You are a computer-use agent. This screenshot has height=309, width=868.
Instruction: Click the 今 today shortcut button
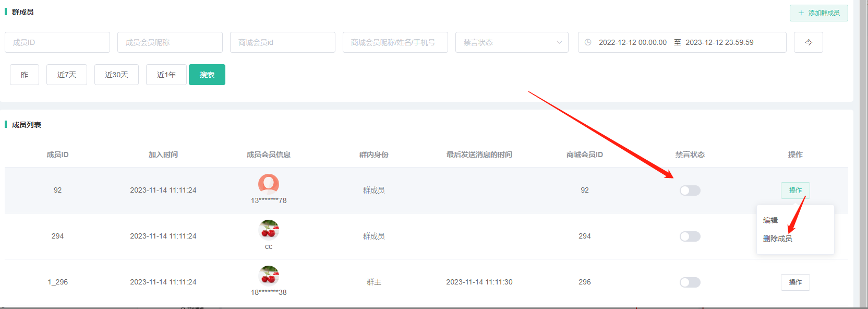click(808, 42)
